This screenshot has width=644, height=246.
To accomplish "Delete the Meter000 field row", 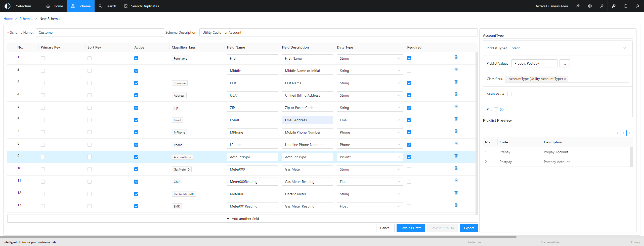I will pyautogui.click(x=456, y=168).
